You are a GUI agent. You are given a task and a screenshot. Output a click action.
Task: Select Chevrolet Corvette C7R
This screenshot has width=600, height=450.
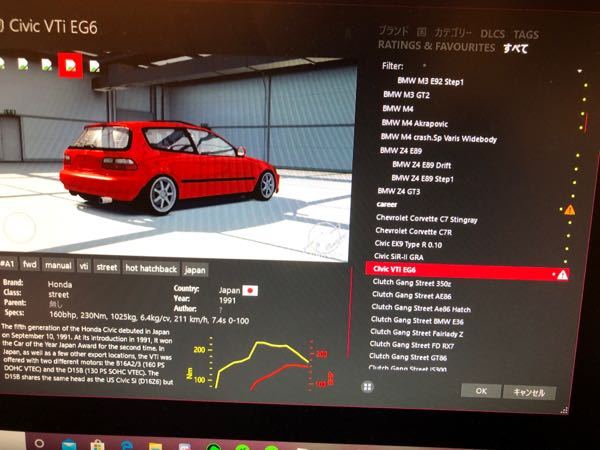point(414,231)
